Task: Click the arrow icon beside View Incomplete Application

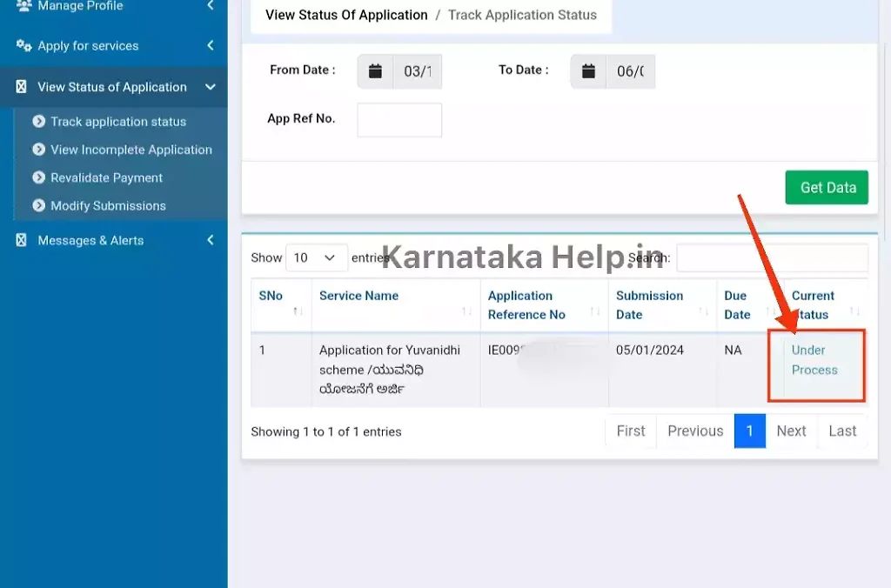Action: pos(38,150)
